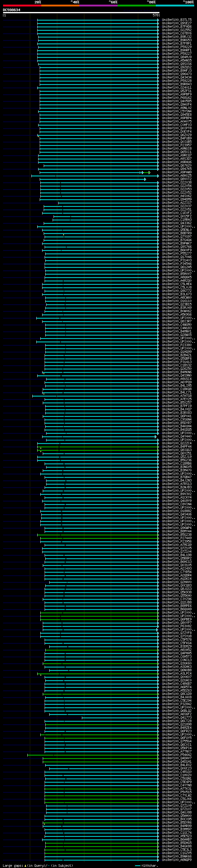The height and width of the screenshot is (868, 197).
Task: Open hit UniRef100_A8HXZ5
Action: pos(176,176)
